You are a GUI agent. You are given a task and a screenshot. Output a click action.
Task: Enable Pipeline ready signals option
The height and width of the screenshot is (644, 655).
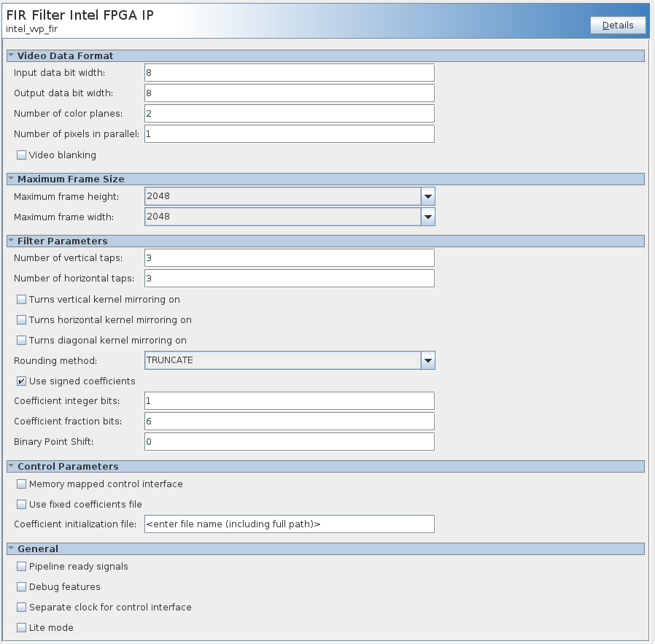tap(21, 567)
